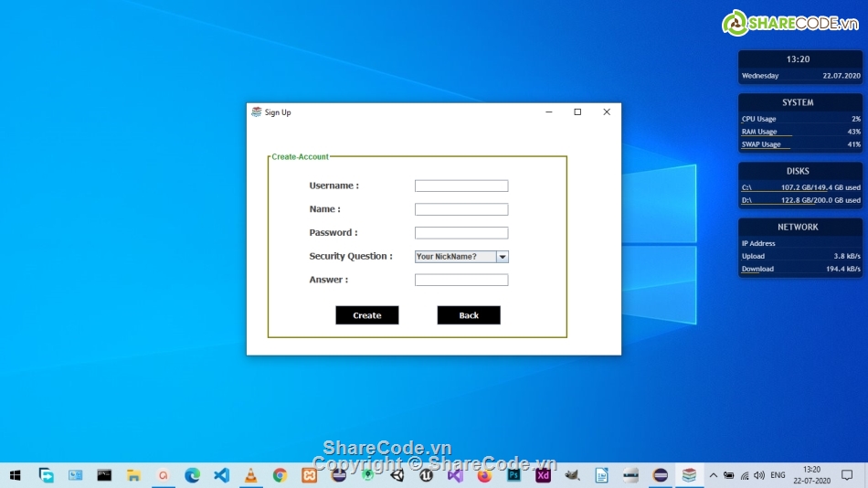Open the notification center icon
The image size is (868, 488).
tap(847, 475)
